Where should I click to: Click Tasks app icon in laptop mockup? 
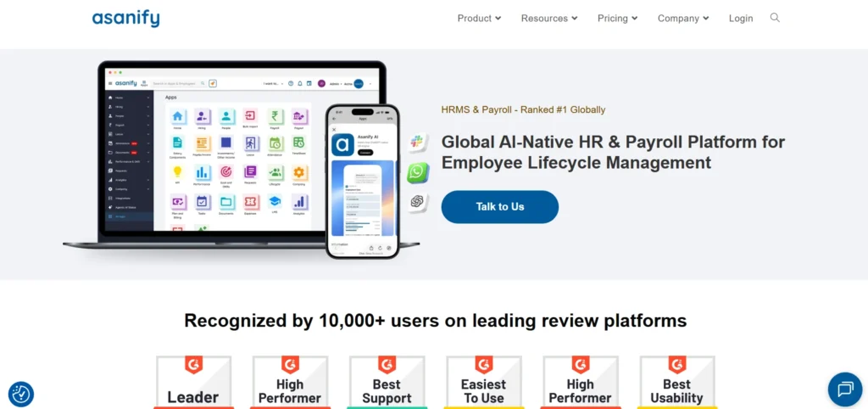(202, 202)
